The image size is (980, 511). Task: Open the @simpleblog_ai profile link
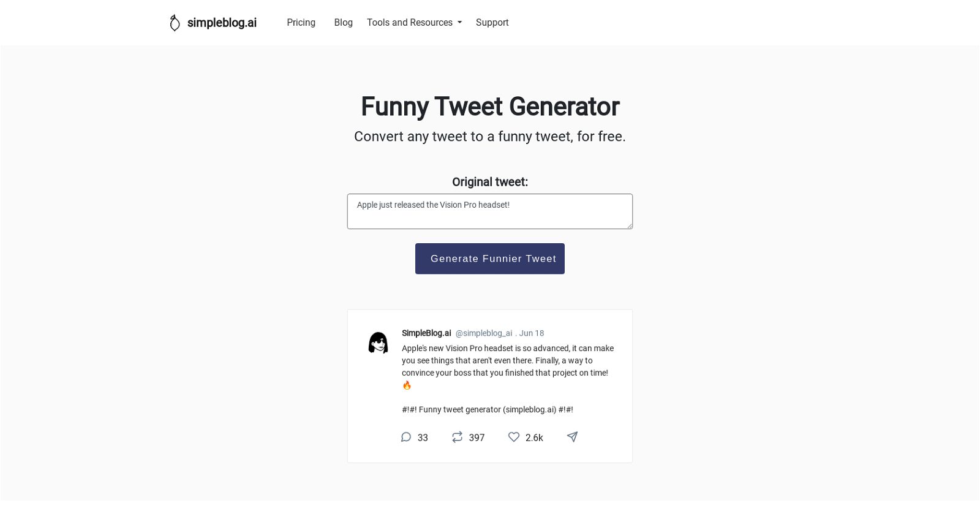483,333
